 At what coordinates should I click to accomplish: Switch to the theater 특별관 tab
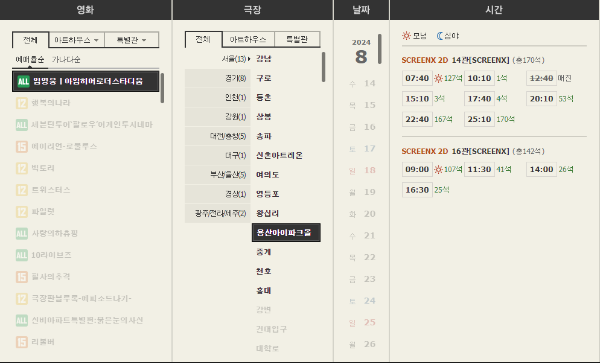[297, 39]
